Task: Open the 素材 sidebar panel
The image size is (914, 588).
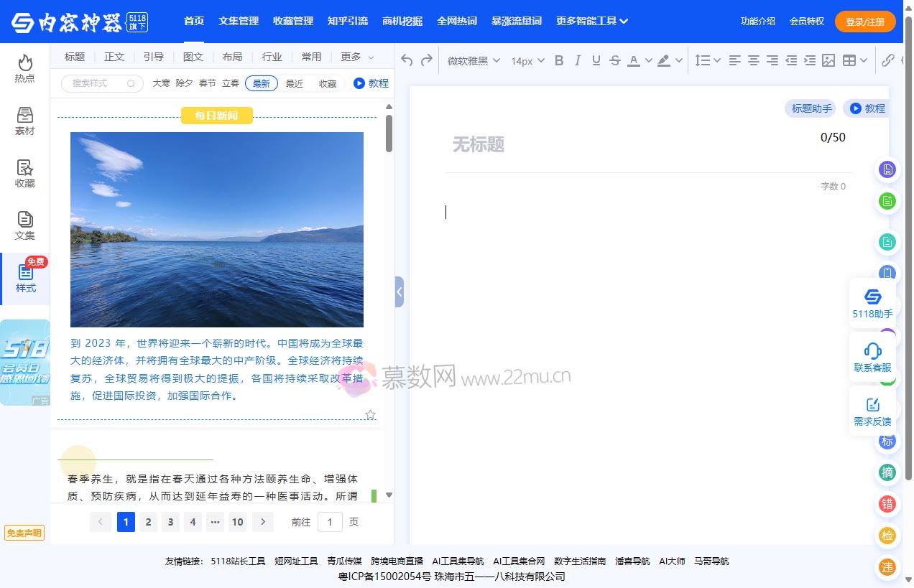Action: click(25, 121)
